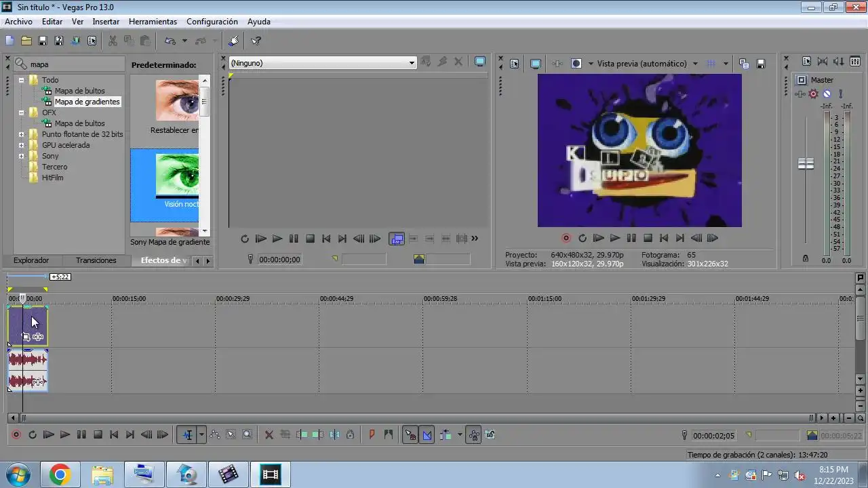868x488 pixels.
Task: Open the edit tool selector dropdown arrow
Action: click(201, 435)
